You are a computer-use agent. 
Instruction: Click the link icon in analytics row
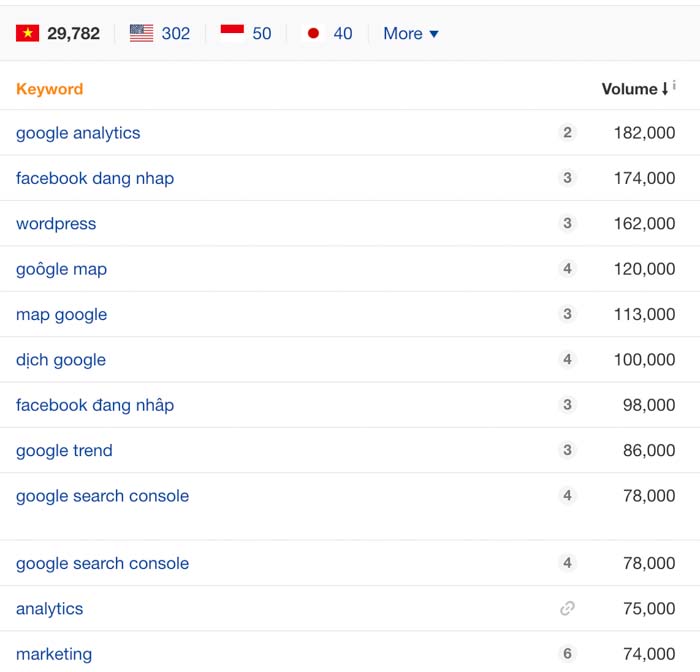pos(567,608)
